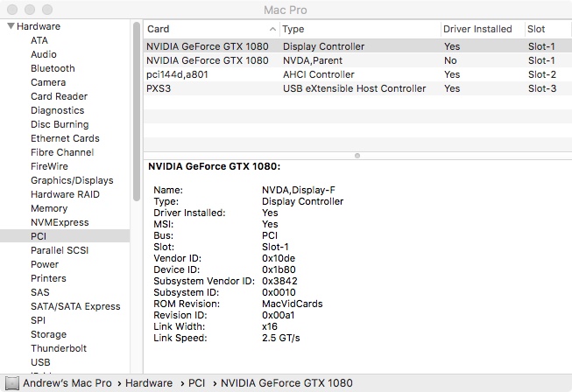Click Hardware in the path bar
572x392 pixels.
tap(149, 383)
